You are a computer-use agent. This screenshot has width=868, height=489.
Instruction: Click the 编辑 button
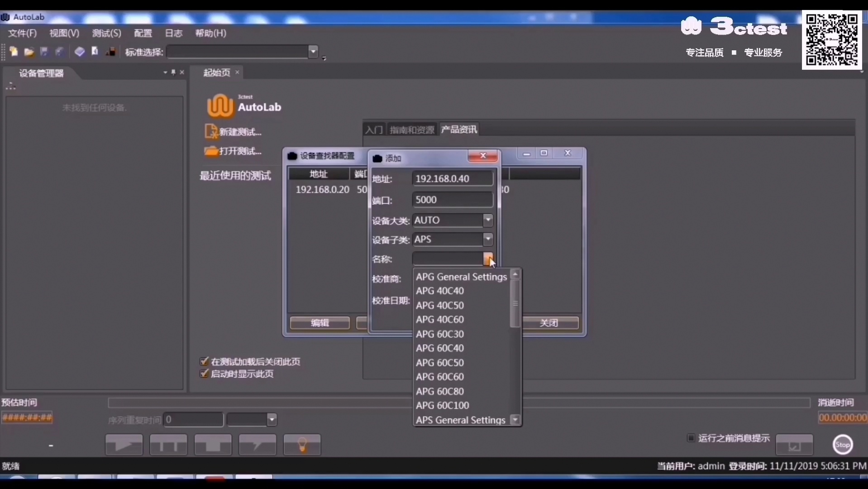(320, 323)
